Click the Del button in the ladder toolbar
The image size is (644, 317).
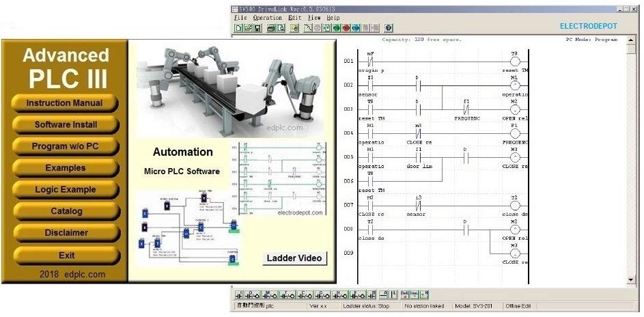point(405,295)
